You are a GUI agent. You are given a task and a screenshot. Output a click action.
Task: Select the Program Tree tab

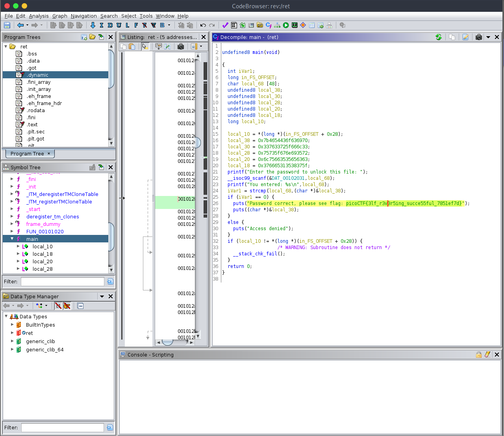(30, 153)
